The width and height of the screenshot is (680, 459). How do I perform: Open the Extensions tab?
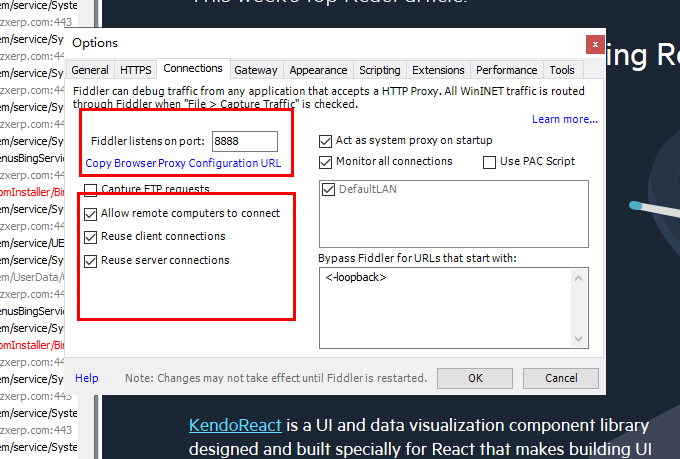438,70
